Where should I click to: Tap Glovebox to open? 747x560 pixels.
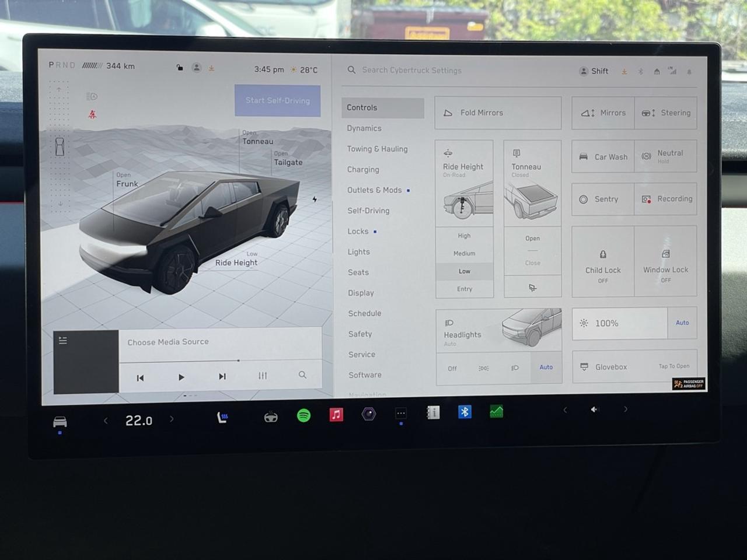pos(634,366)
